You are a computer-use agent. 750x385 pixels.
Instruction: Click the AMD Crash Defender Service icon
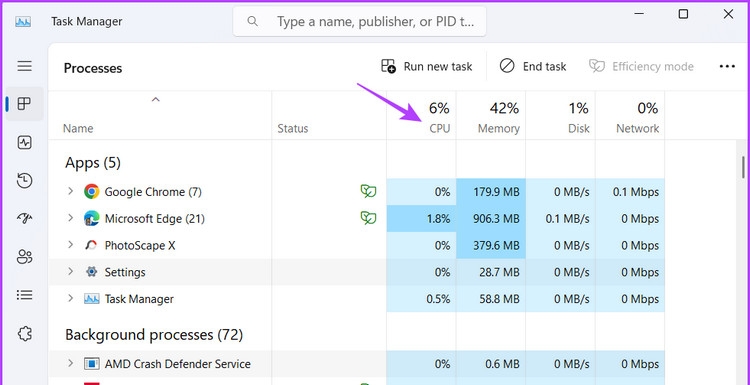tap(91, 364)
